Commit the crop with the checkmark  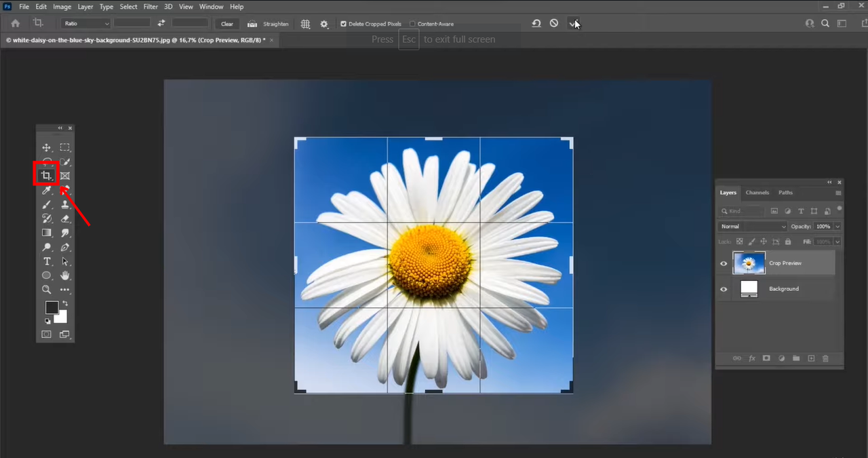coord(573,24)
